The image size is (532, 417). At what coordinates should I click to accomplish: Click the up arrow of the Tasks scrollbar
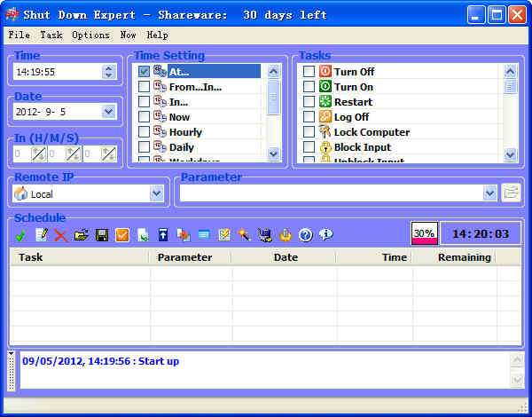pyautogui.click(x=510, y=71)
